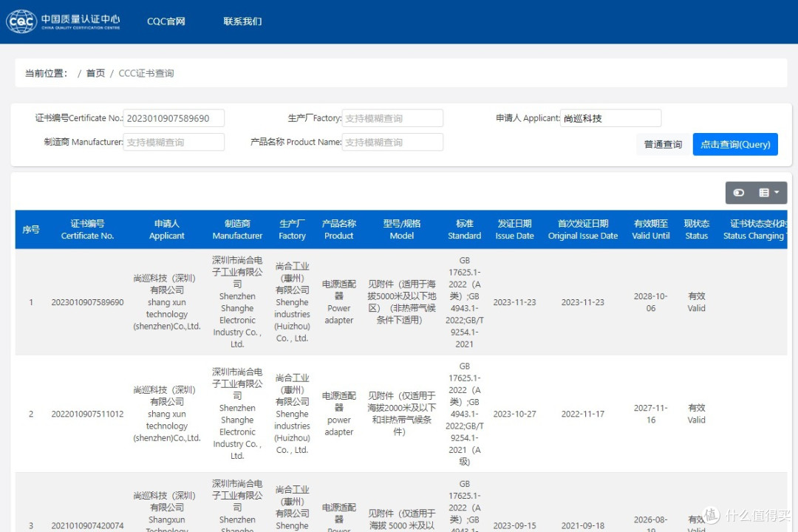Focus the Certificate No. input field
Screen dimensions: 798x532
click(174, 118)
